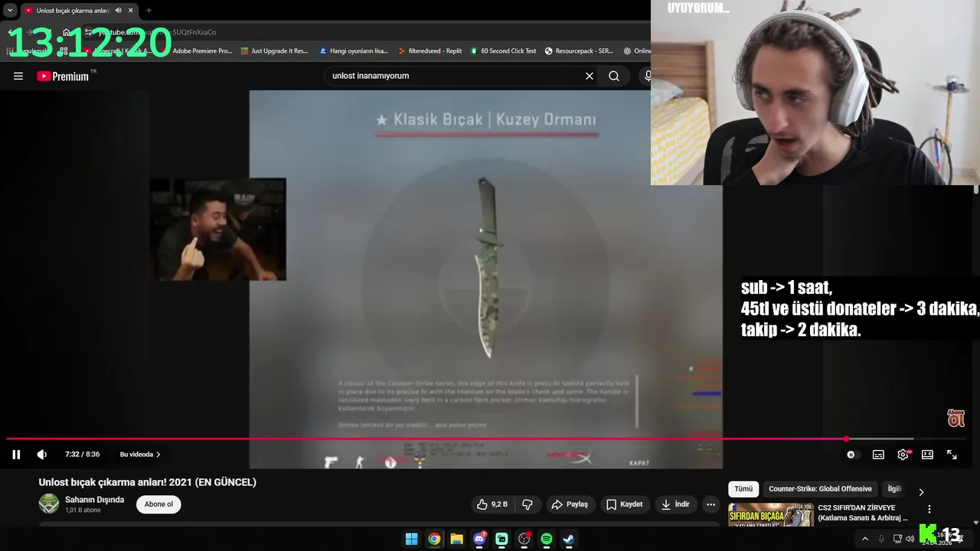Download video with İndir button

pos(675,504)
